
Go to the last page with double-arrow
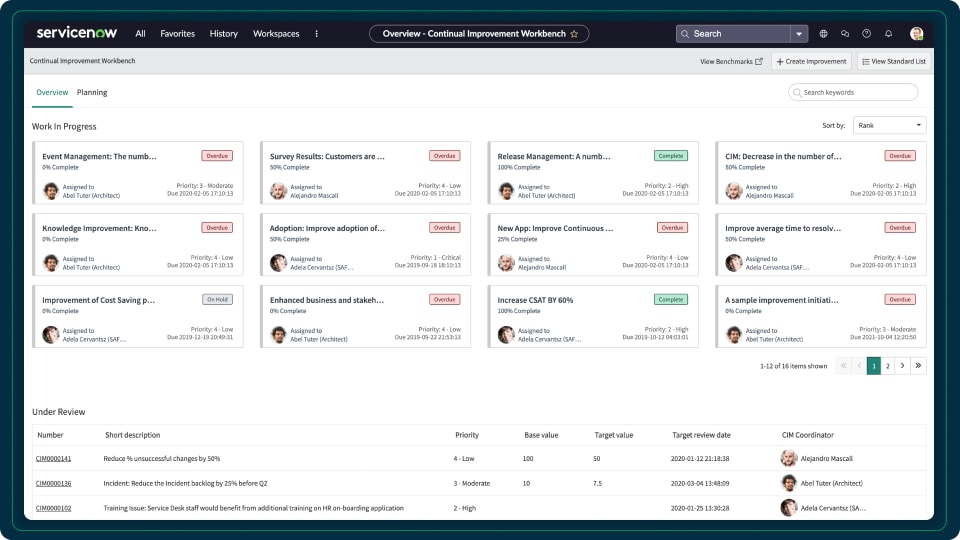[918, 366]
